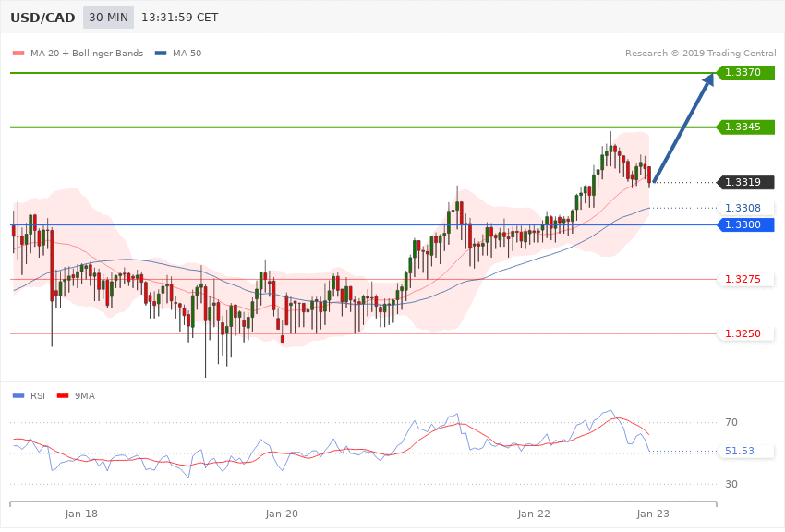Viewport: 785px width, 532px height.
Task: Select the 1.3300 blue pivot label
Action: click(746, 224)
